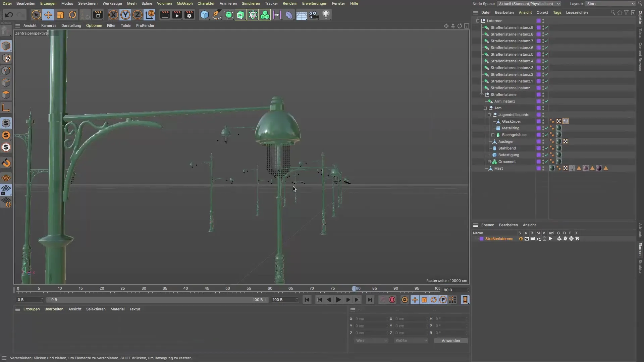Open the Simulieren menu
The height and width of the screenshot is (362, 644).
click(x=251, y=3)
